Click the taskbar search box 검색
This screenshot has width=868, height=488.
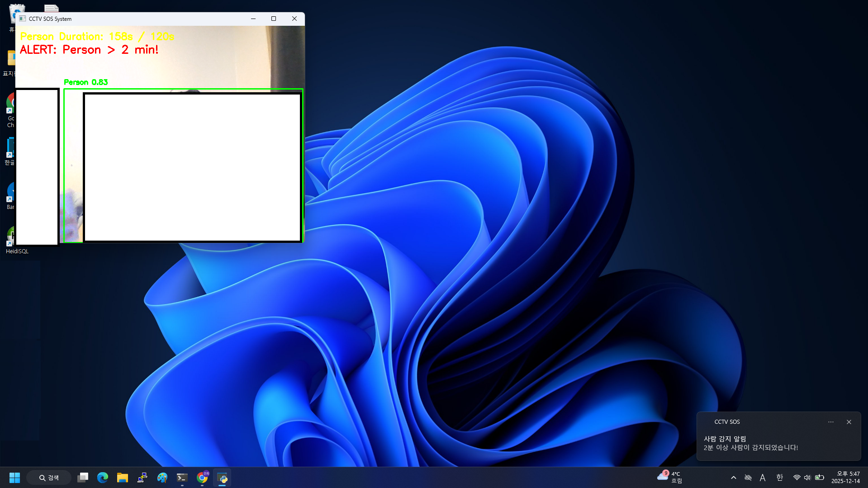point(49,478)
